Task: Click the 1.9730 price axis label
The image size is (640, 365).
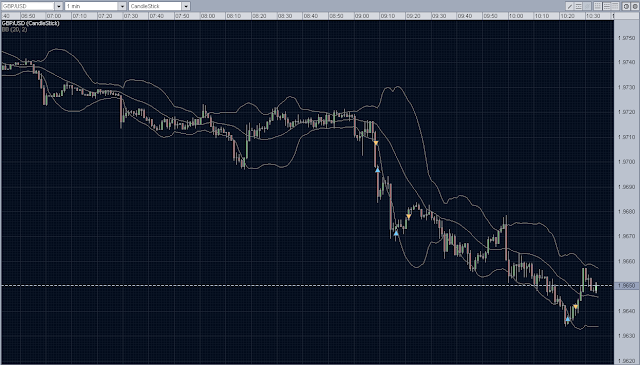Action: 627,87
